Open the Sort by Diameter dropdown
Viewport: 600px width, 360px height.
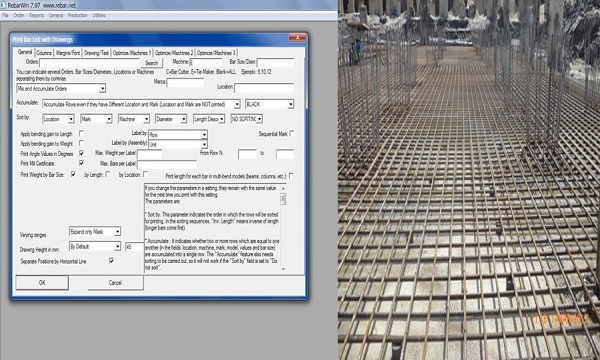coord(184,119)
